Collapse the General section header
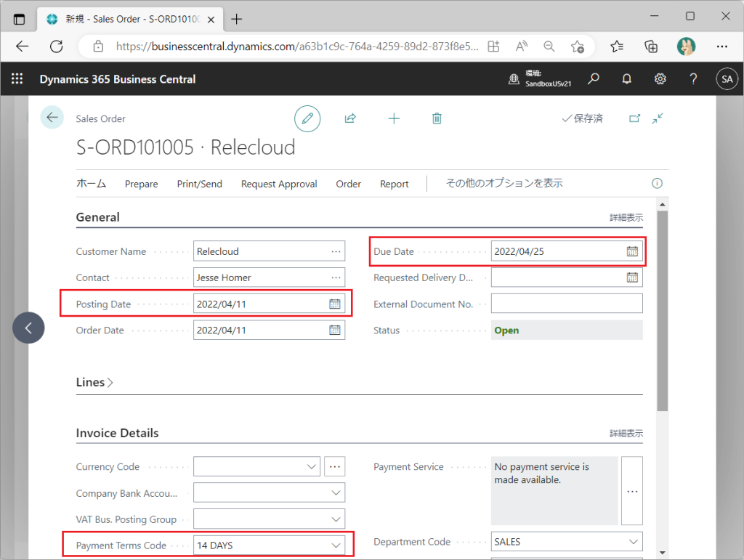The height and width of the screenshot is (560, 744). [98, 217]
